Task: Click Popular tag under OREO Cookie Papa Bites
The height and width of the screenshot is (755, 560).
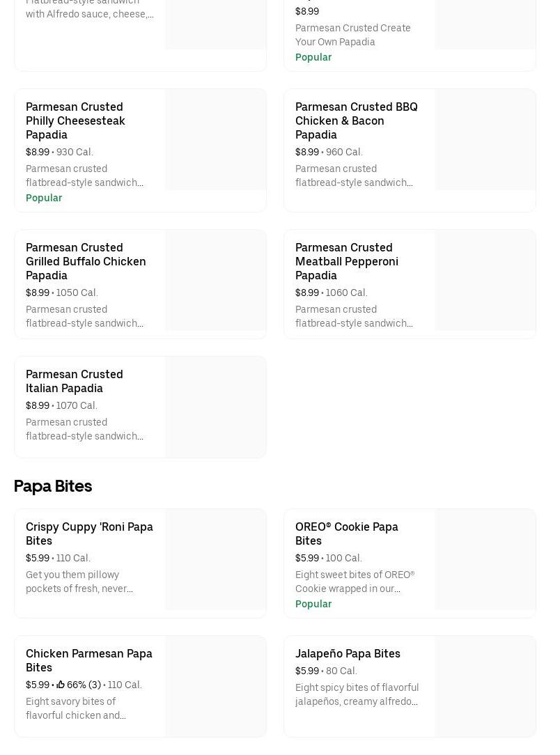Action: pyautogui.click(x=313, y=604)
